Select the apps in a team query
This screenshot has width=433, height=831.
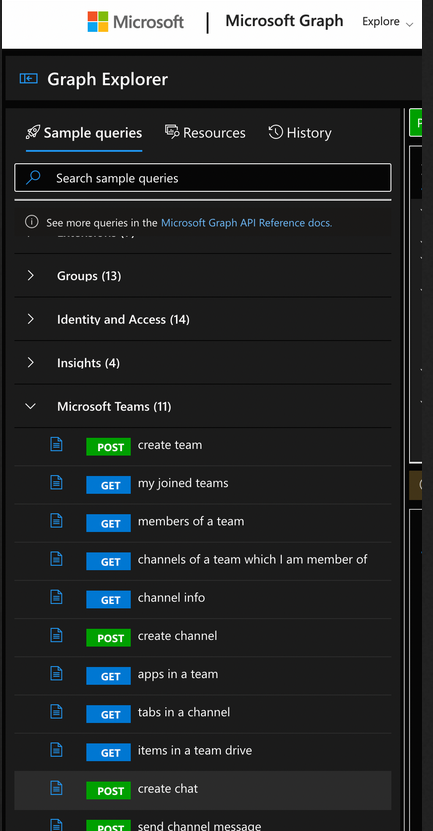[178, 674]
